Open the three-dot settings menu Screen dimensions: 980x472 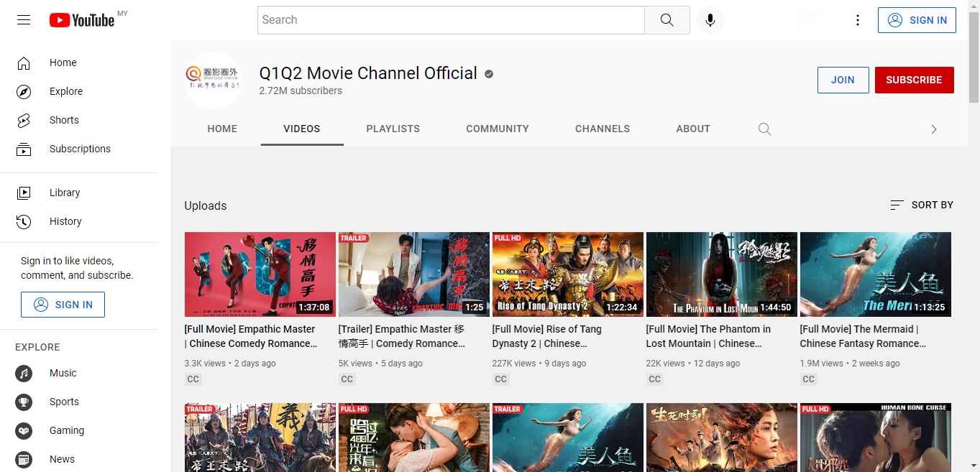coord(857,20)
